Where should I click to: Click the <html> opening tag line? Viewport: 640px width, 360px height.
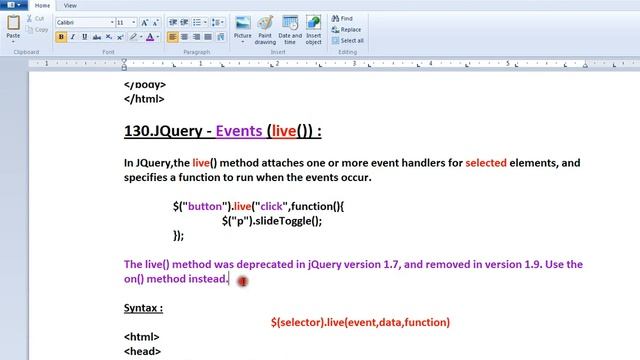[x=142, y=337]
